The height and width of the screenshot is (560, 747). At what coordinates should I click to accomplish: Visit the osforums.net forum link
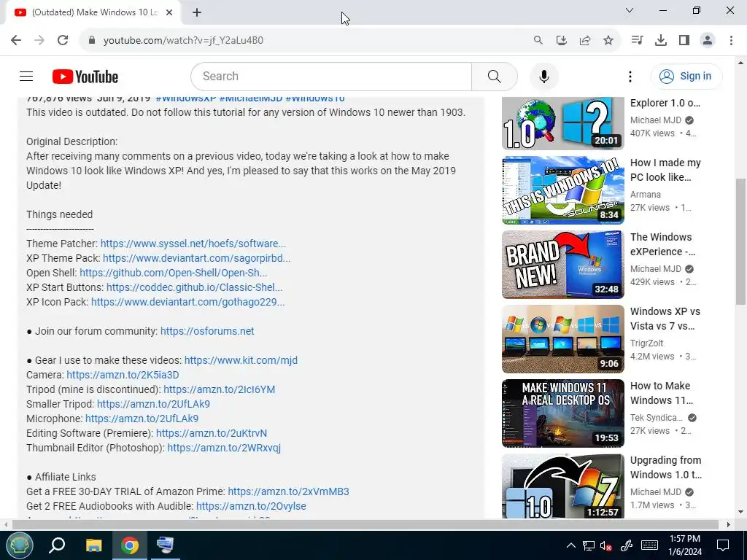pyautogui.click(x=207, y=331)
